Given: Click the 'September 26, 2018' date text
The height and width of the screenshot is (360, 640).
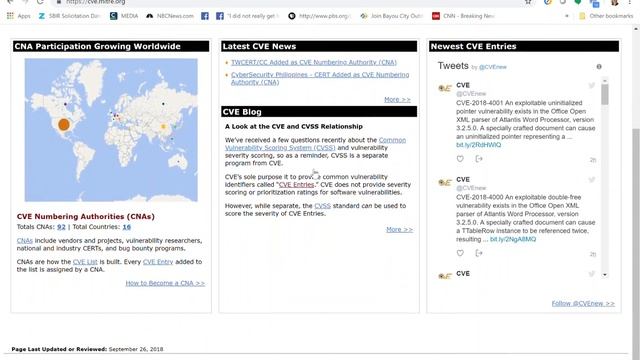Looking at the screenshot, I should coord(136,349).
